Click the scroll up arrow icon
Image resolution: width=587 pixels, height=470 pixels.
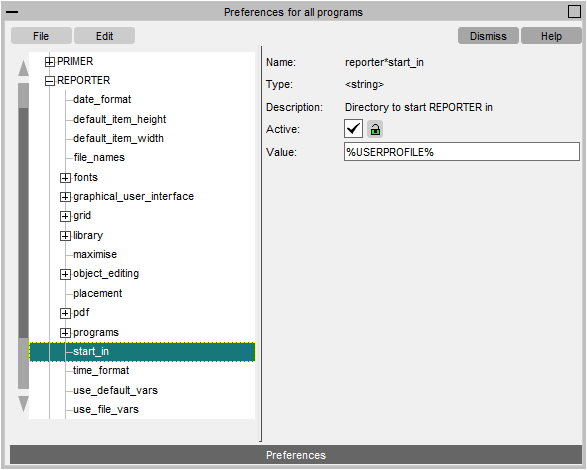tap(23, 68)
